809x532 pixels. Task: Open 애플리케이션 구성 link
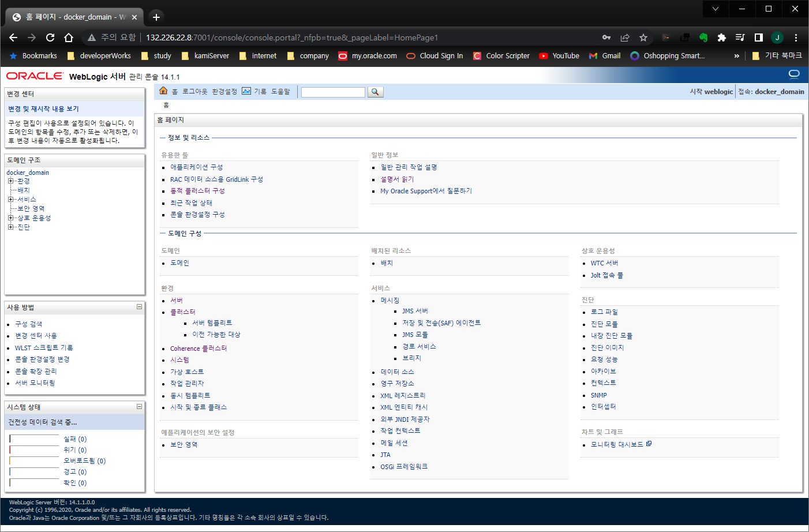196,167
